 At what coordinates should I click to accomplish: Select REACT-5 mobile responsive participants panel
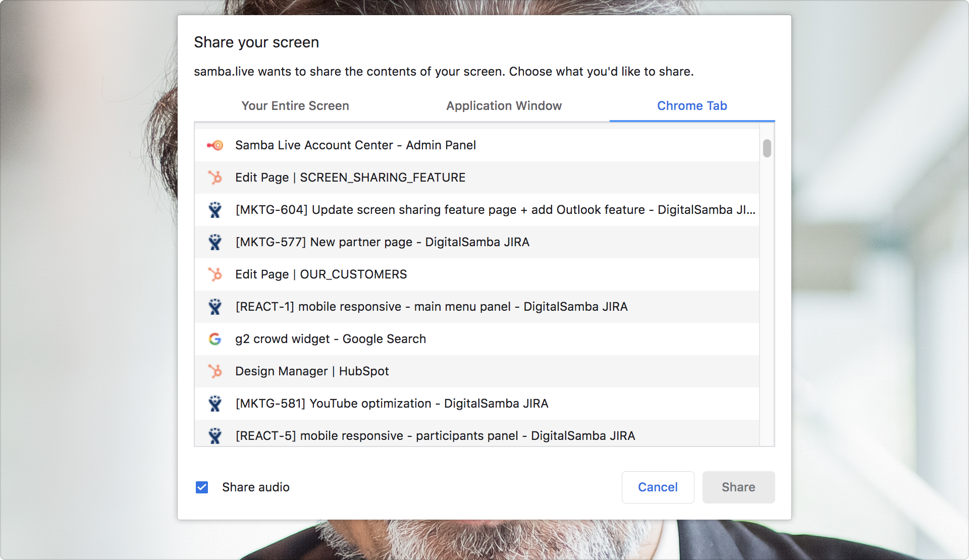[477, 433]
